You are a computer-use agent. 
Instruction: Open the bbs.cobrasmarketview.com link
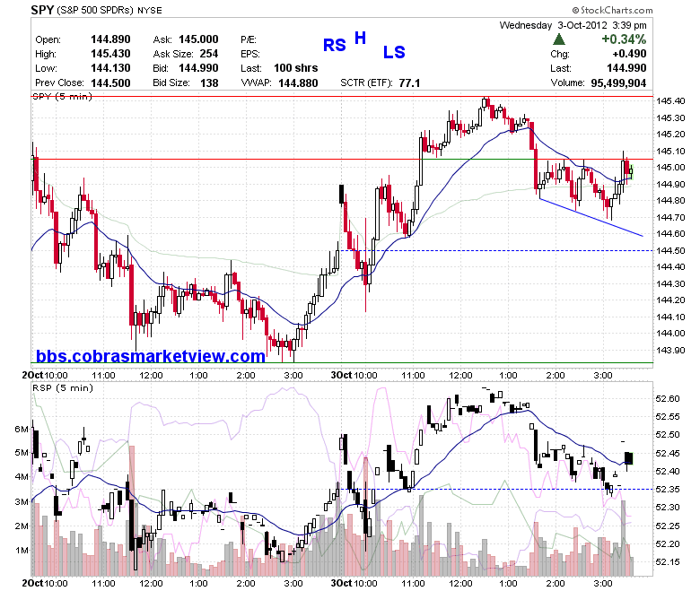[x=151, y=356]
